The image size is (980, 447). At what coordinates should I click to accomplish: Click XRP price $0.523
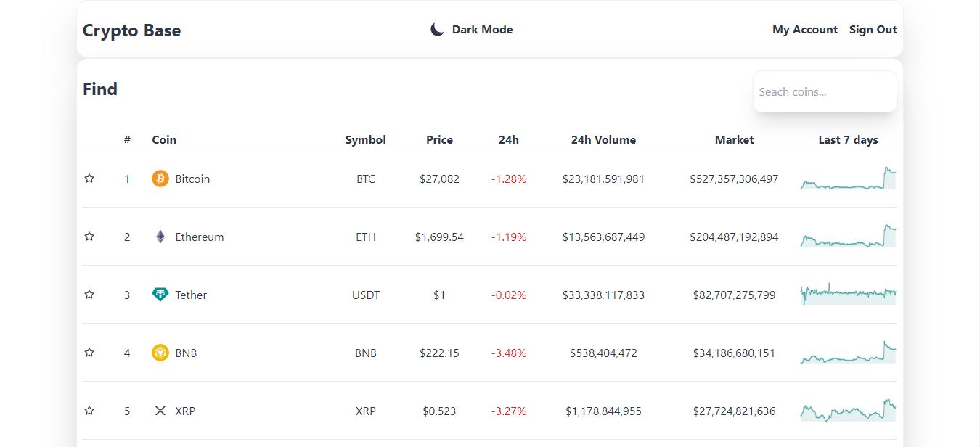coord(439,411)
